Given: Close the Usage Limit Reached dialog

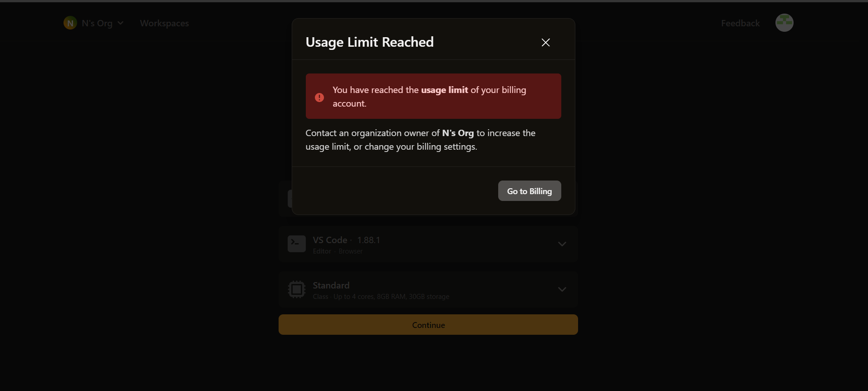Looking at the screenshot, I should pyautogui.click(x=545, y=42).
